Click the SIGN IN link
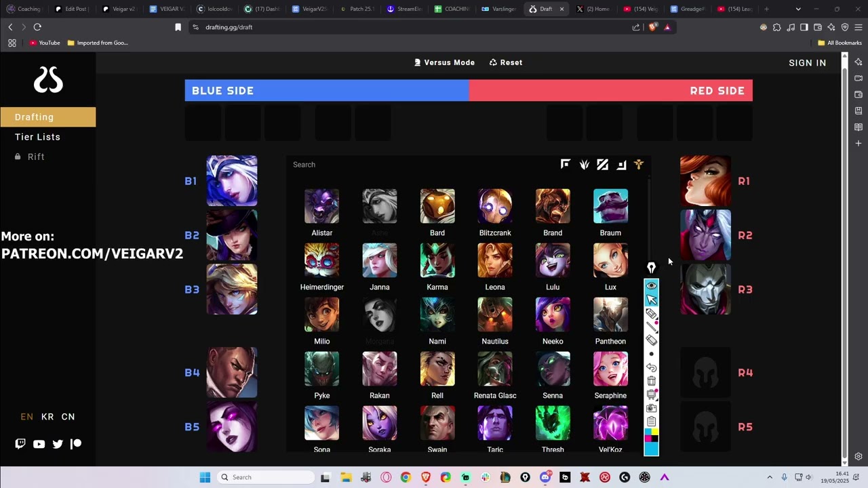The image size is (868, 488). pos(808,63)
